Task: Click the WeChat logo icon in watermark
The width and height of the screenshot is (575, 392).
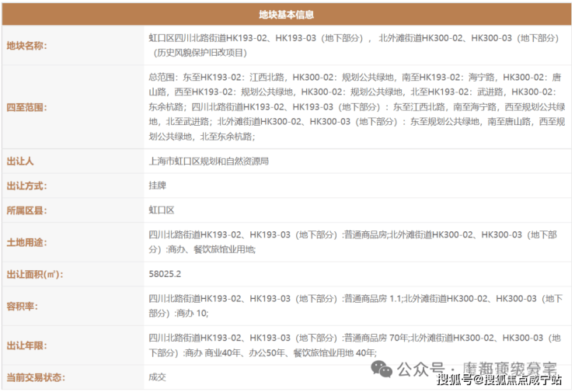Action: click(x=382, y=367)
